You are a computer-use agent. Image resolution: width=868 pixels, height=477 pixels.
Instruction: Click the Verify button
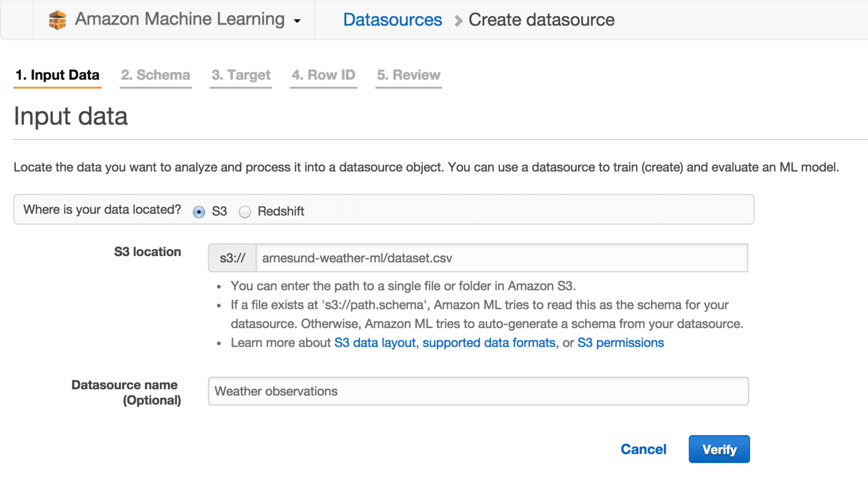pyautogui.click(x=719, y=449)
